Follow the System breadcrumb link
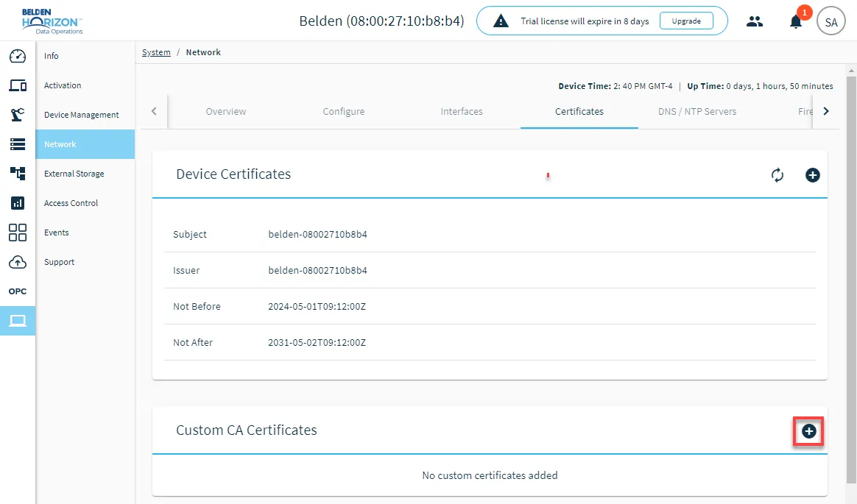Screen dimensions: 857x504 156,52
